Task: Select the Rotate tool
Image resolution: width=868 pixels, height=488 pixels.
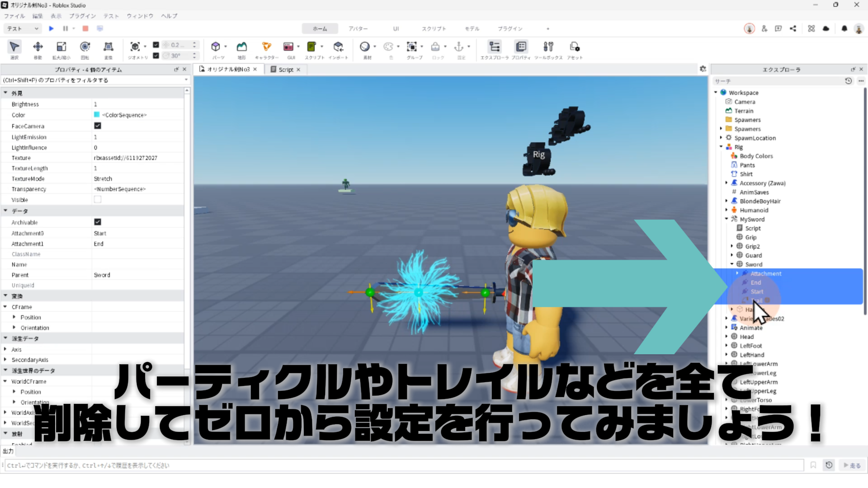Action: pos(85,47)
